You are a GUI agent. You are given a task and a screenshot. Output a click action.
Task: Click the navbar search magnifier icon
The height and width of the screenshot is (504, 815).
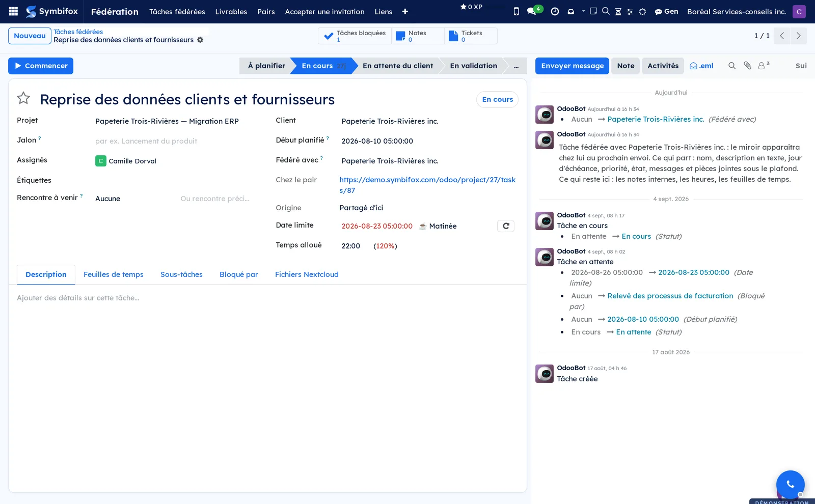(x=606, y=11)
